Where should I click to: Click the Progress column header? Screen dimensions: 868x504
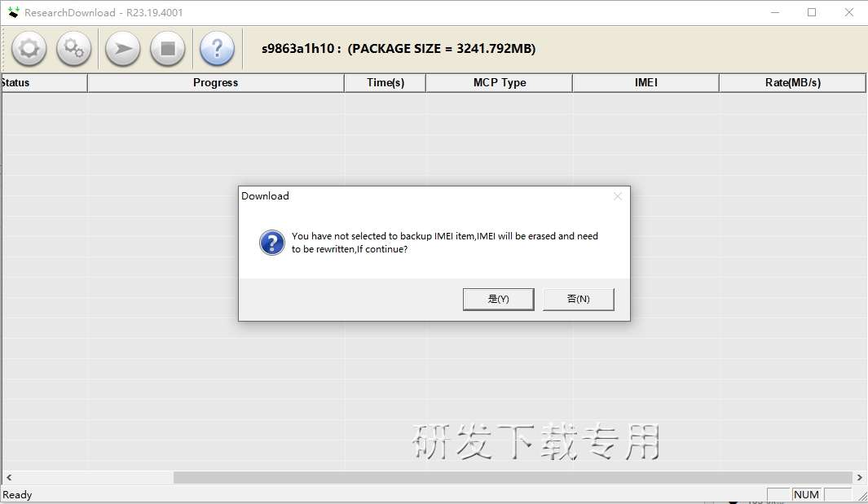[x=215, y=83]
